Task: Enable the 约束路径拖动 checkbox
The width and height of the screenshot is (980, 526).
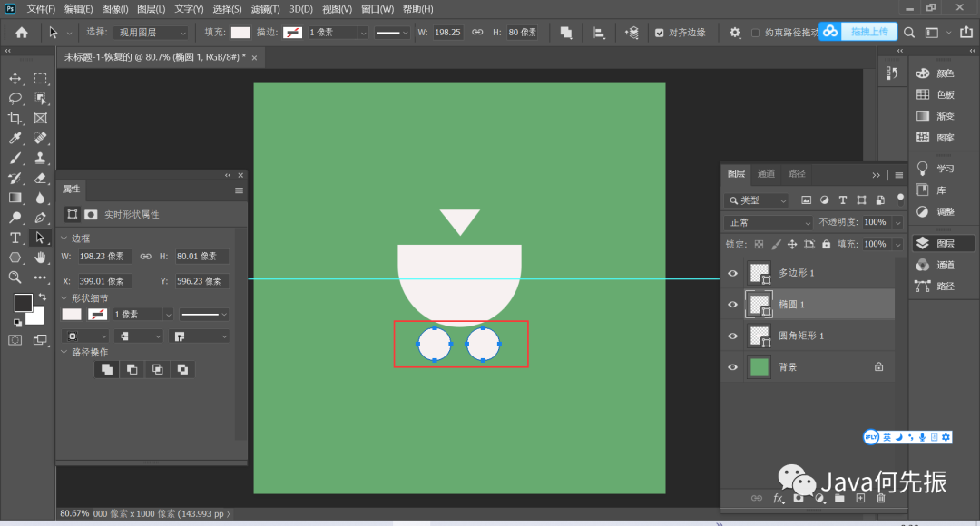Action: coord(756,33)
